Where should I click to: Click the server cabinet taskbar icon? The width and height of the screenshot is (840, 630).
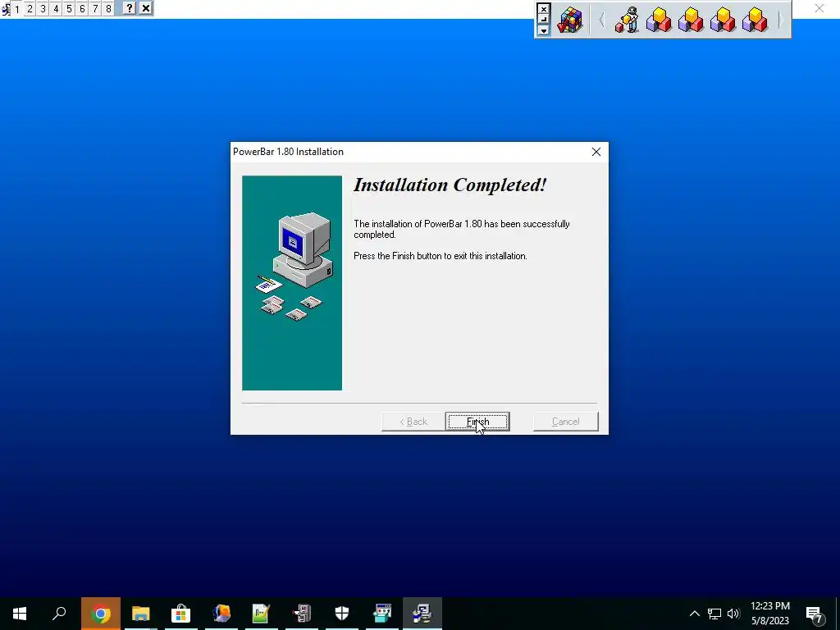pos(302,614)
